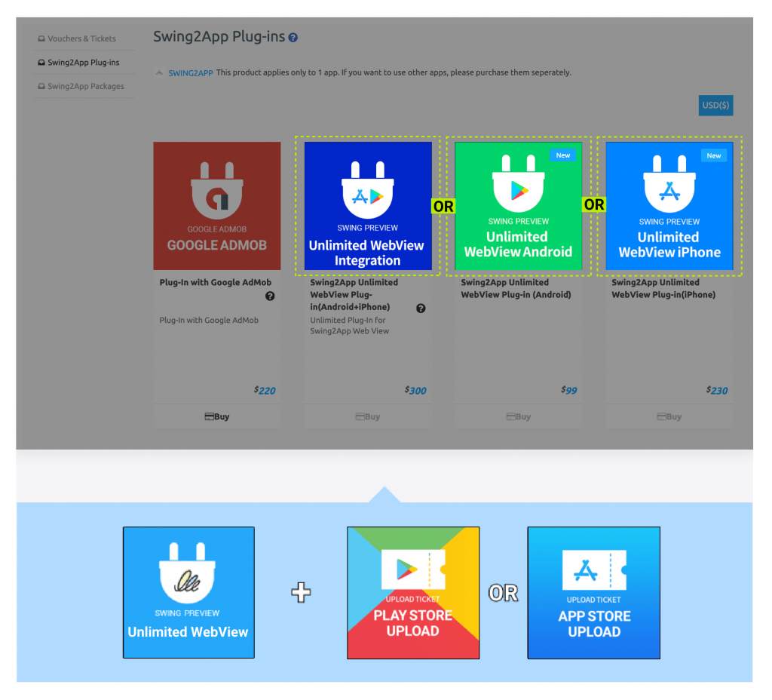This screenshot has height=700, width=772.
Task: Buy the Google AdMob plug-in
Action: pos(216,416)
